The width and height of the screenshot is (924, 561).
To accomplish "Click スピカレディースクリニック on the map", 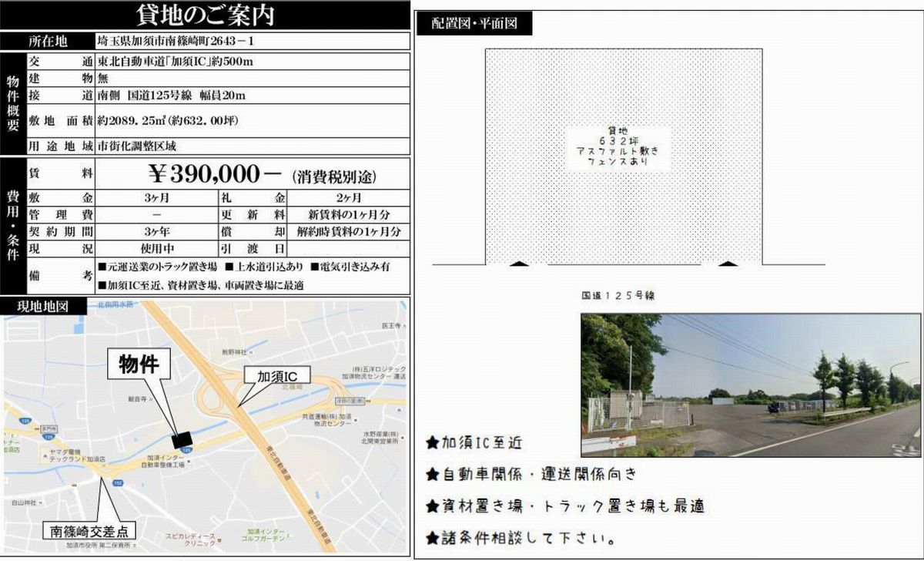I will tap(192, 539).
